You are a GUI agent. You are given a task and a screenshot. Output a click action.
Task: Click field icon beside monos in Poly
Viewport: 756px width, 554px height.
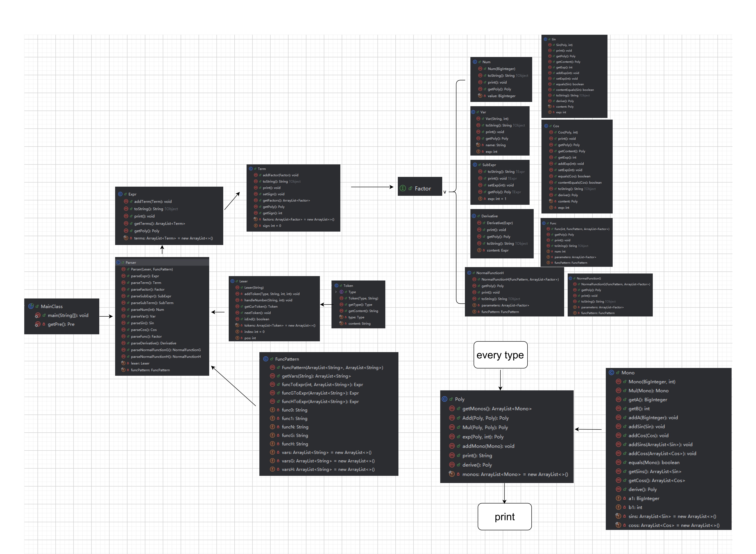pyautogui.click(x=452, y=474)
